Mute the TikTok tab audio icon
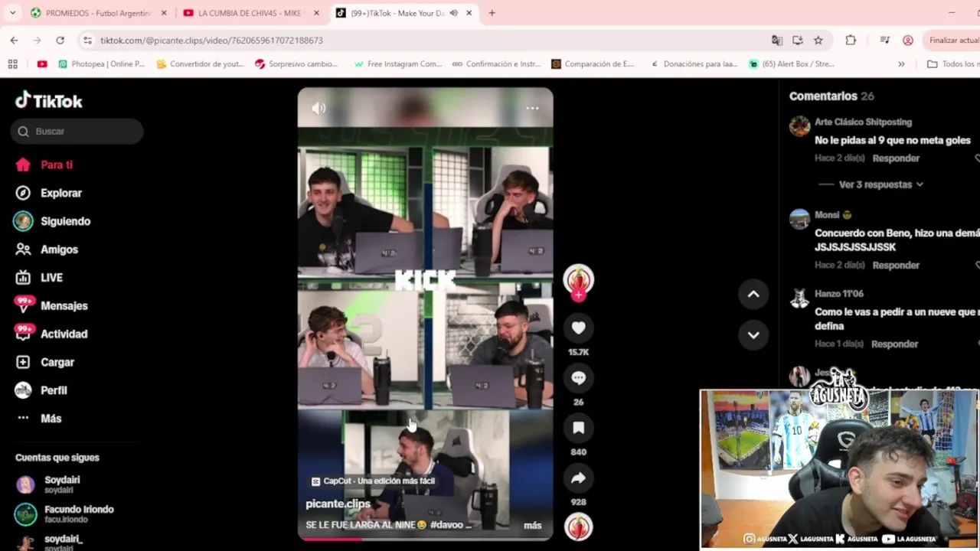The width and height of the screenshot is (980, 551). [x=453, y=13]
